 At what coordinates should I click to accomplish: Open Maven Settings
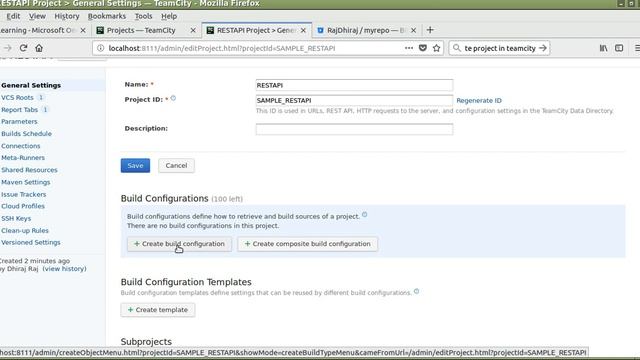pyautogui.click(x=25, y=182)
